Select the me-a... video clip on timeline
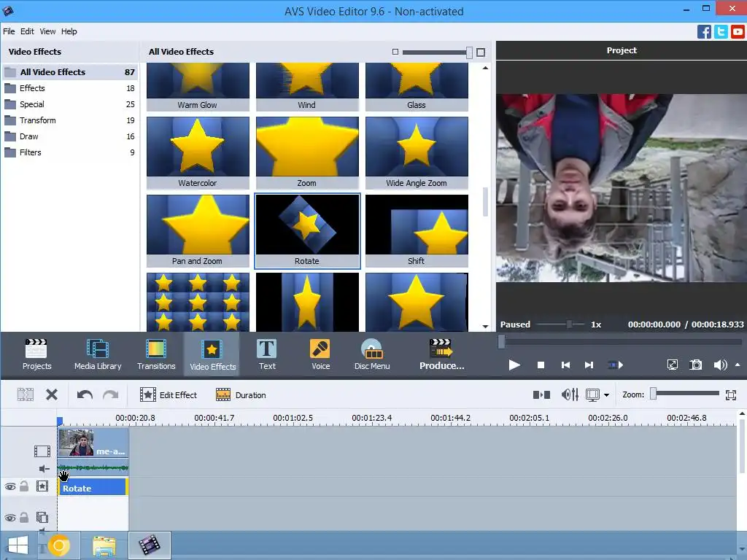 pyautogui.click(x=93, y=443)
